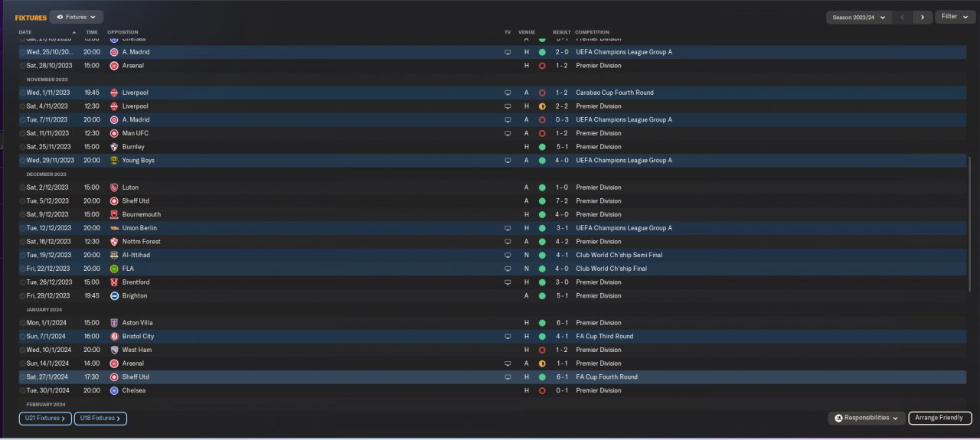Screen dimensions: 980x440
Task: Click the Bristol City club badge
Action: 114,337
